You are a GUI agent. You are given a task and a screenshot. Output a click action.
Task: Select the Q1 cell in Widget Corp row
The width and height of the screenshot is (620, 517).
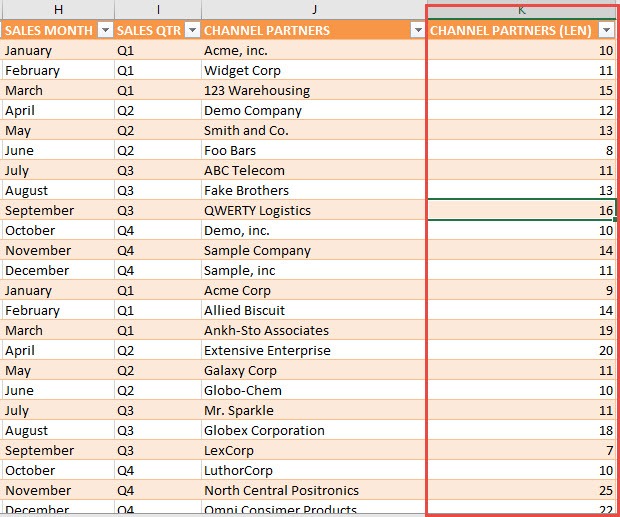[158, 70]
